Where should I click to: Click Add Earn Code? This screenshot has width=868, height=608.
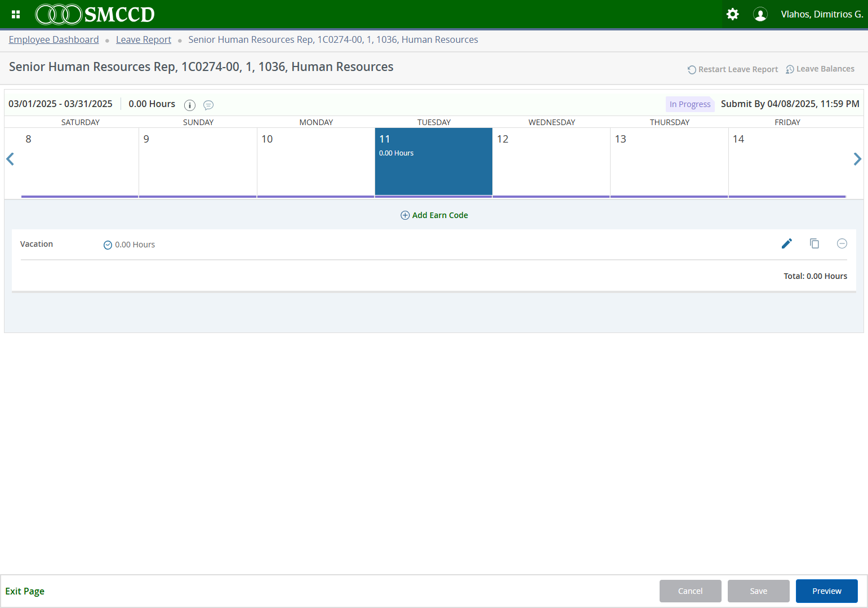point(434,215)
